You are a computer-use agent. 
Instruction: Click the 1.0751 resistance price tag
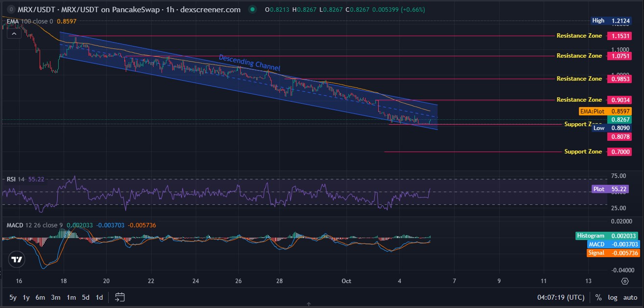pos(619,56)
